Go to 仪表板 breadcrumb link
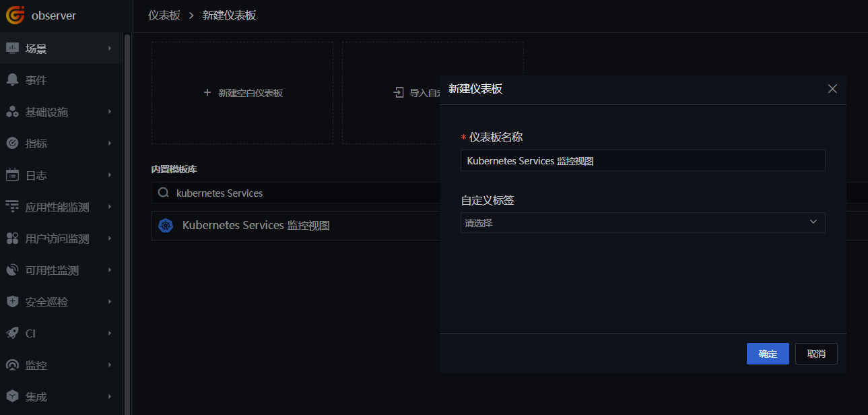868x415 pixels. 164,15
